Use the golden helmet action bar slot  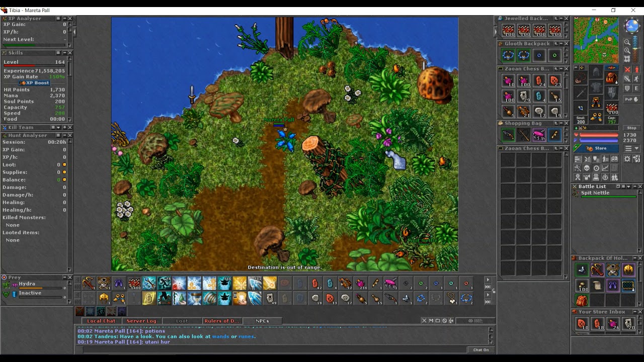[104, 298]
